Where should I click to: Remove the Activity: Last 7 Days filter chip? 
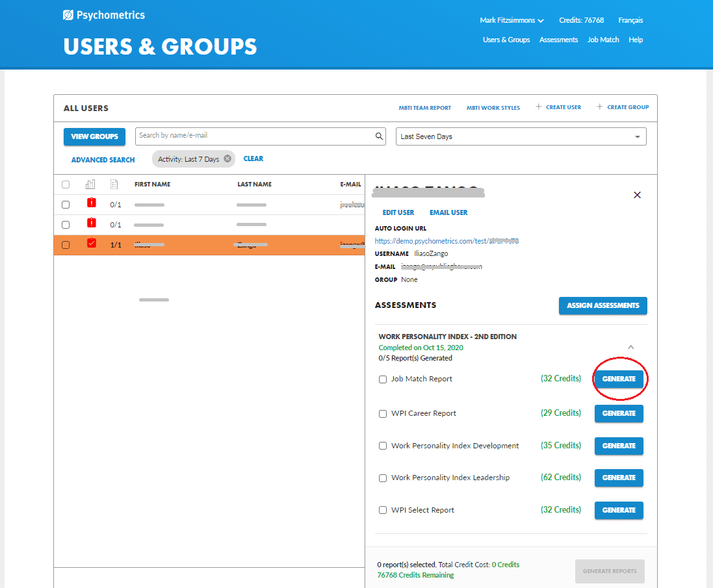click(x=227, y=159)
